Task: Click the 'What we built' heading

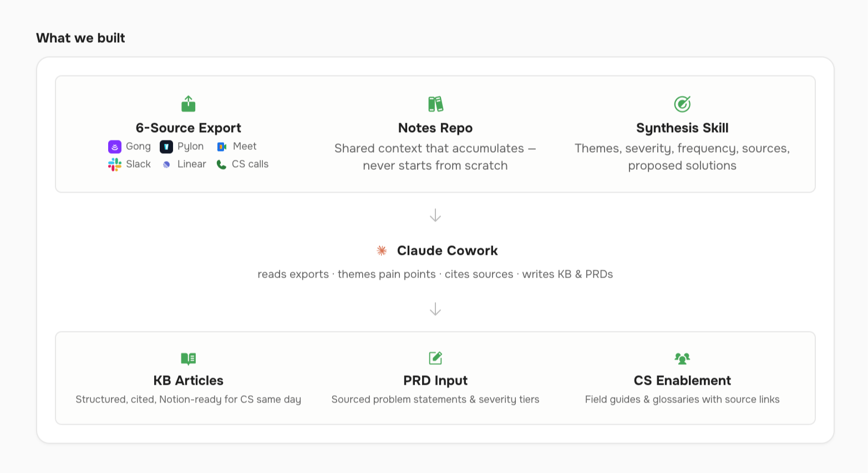Action: (x=80, y=38)
